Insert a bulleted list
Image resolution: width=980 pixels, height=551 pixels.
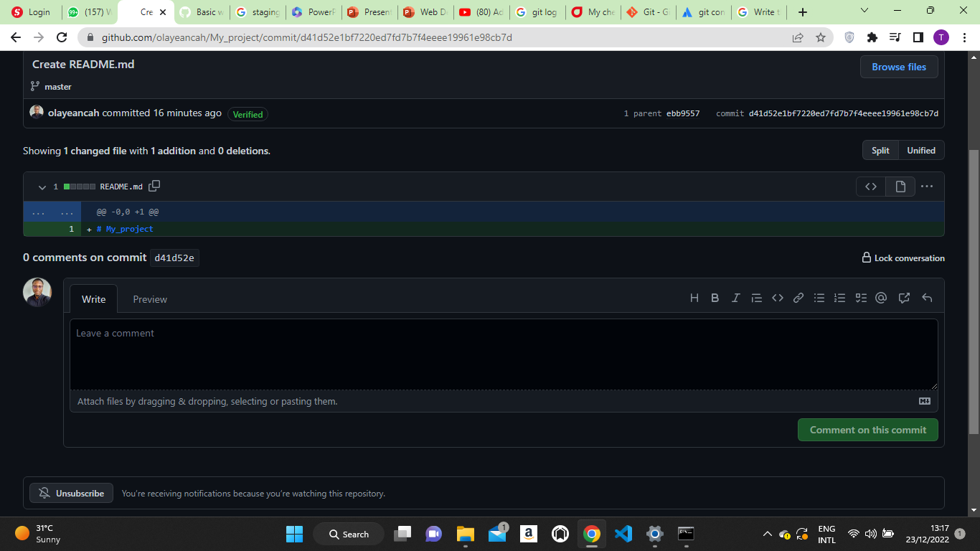(x=819, y=298)
